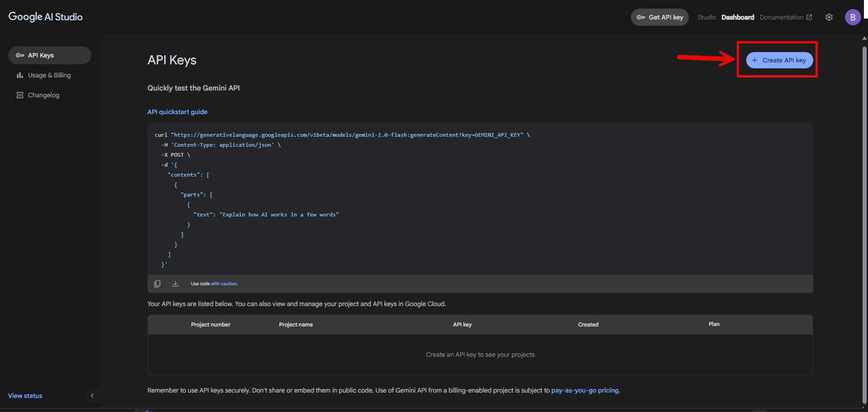Click the 'with caution' link
868x412 pixels.
click(224, 284)
